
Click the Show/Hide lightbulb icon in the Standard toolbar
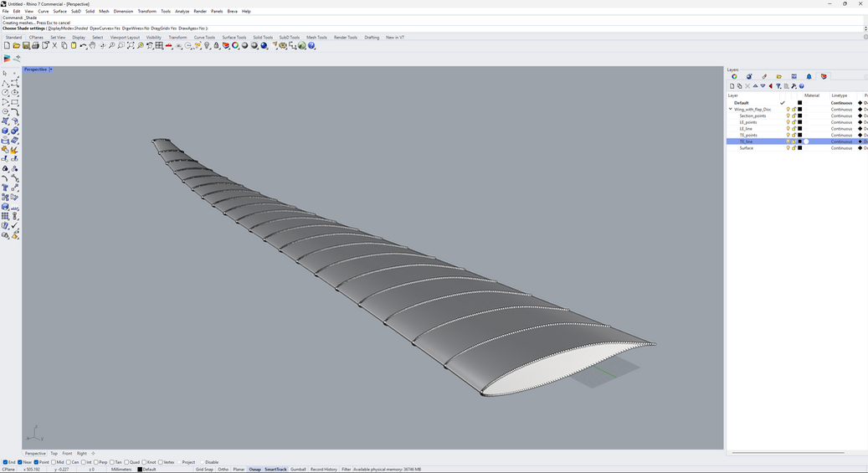[207, 45]
